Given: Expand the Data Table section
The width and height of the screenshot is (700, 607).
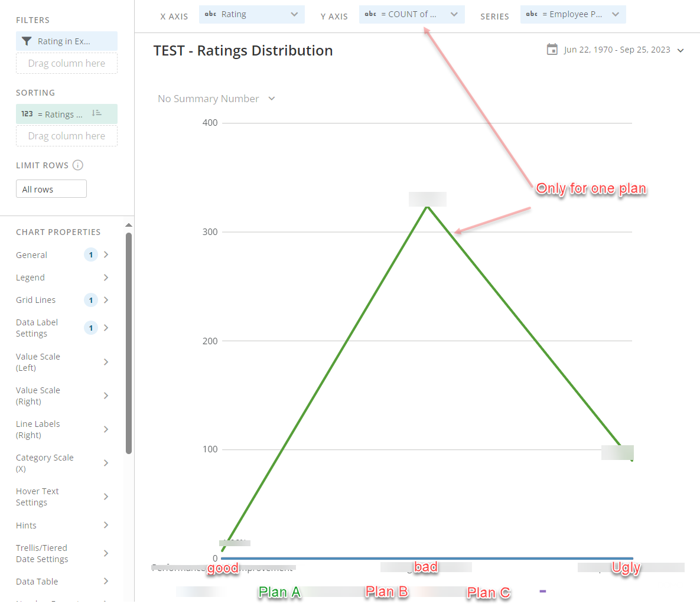Looking at the screenshot, I should [x=106, y=581].
